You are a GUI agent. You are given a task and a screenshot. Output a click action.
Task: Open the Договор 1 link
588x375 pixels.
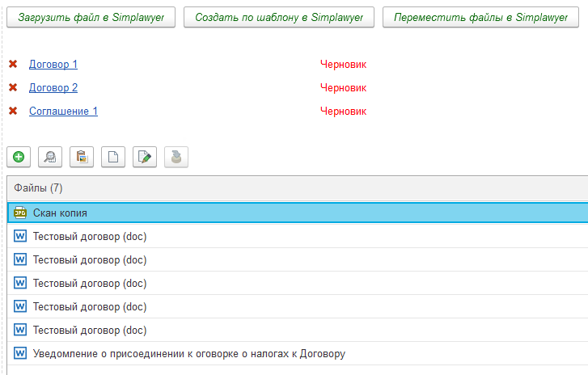tap(53, 64)
